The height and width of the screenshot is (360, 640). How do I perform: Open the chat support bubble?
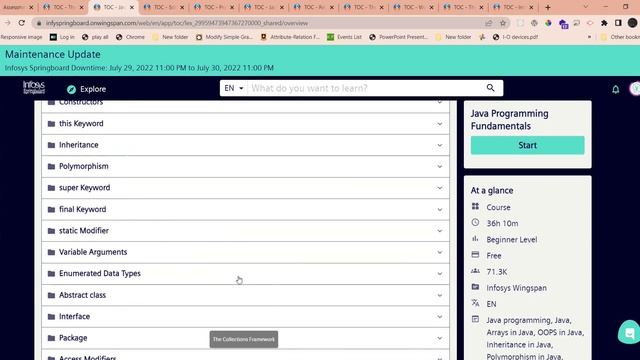tap(629, 333)
